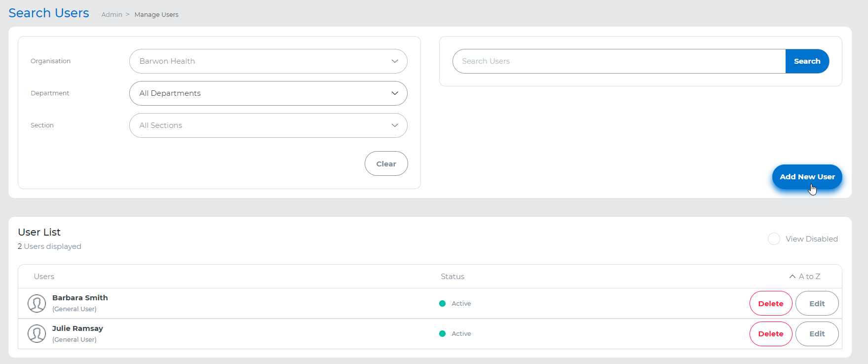
Task: Click the Department field label
Action: pyautogui.click(x=50, y=93)
